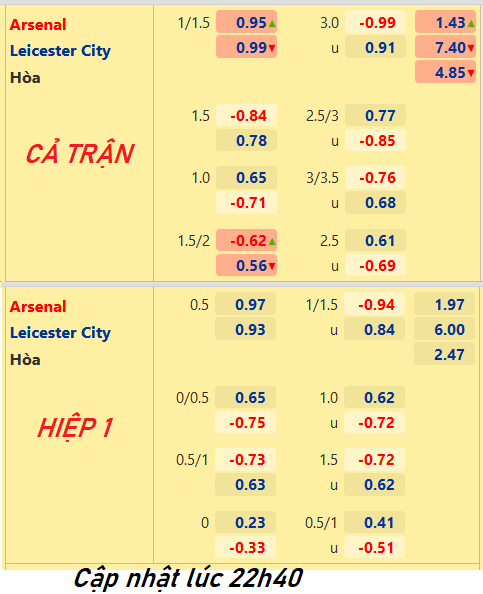Click Arsenal full-match handicap odds 0.95
483x594 pixels.
coord(246,22)
